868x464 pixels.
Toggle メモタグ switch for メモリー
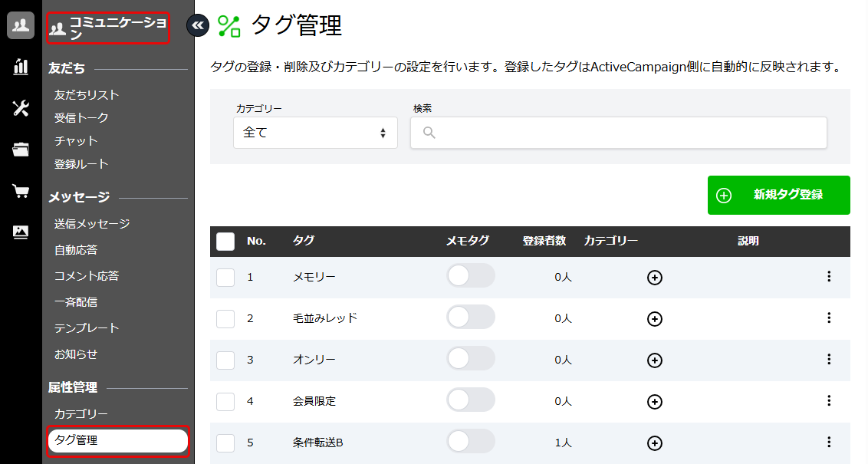(x=471, y=276)
